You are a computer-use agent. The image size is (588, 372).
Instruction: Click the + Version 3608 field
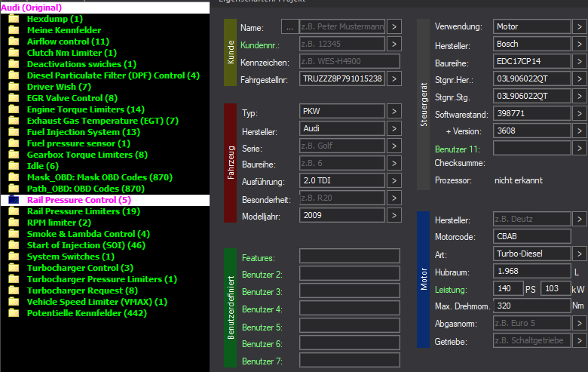(x=531, y=131)
